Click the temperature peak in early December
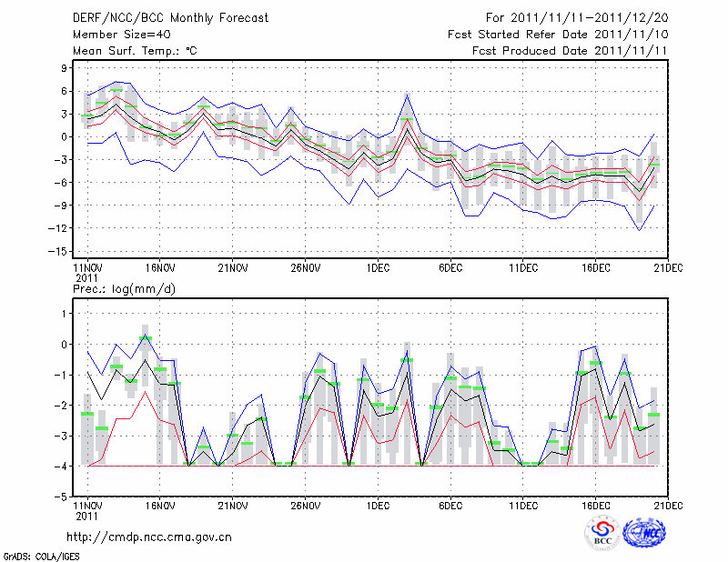728x562 pixels. [x=407, y=95]
